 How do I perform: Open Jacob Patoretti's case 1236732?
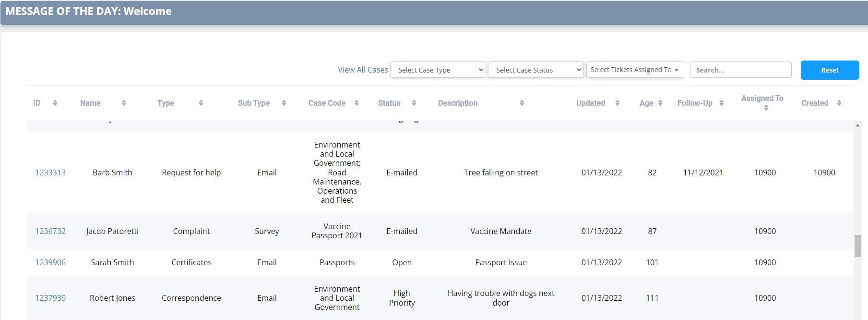50,231
